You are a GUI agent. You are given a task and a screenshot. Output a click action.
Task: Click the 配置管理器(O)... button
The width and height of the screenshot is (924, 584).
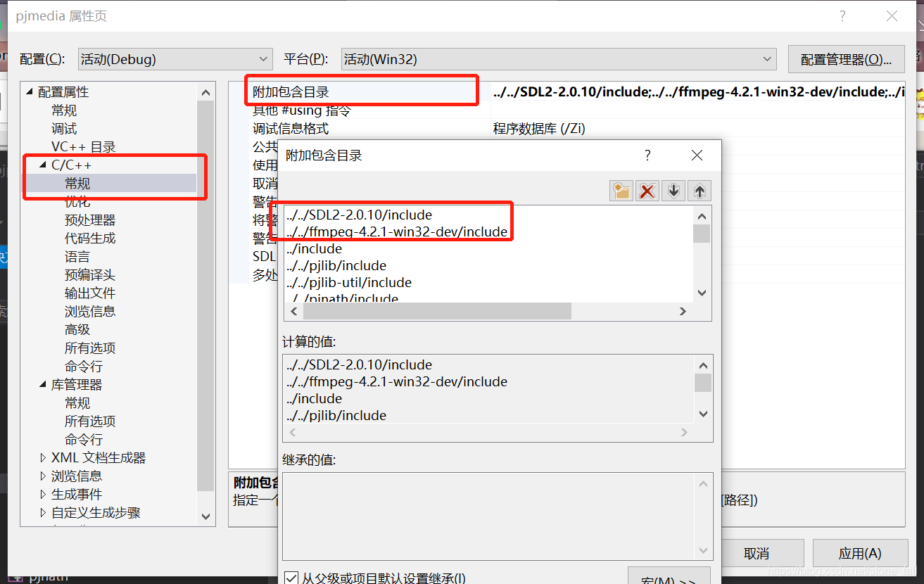846,59
